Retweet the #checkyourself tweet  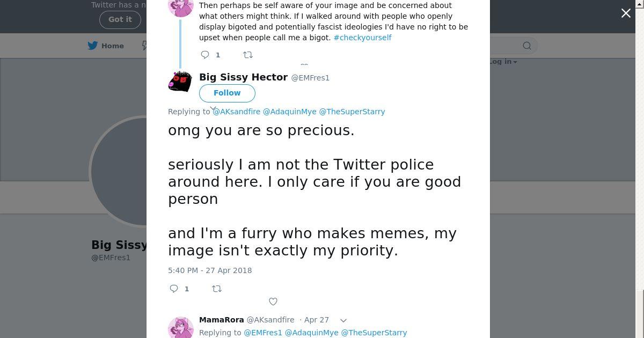click(248, 55)
